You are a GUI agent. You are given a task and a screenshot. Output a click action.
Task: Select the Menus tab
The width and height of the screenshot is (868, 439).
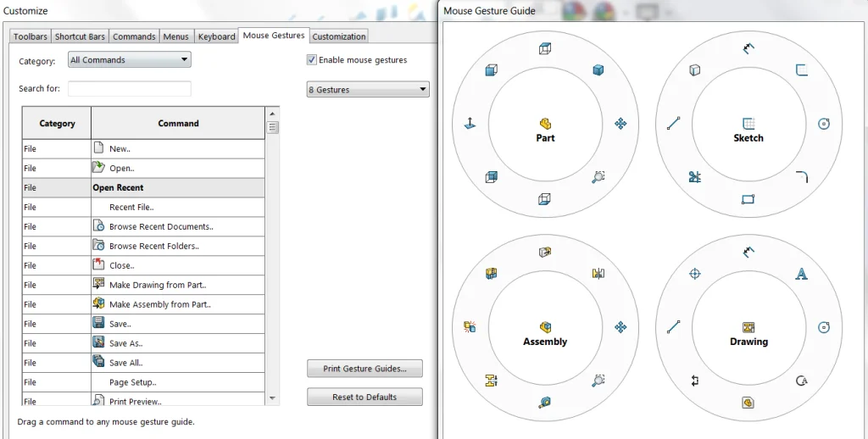tap(176, 36)
